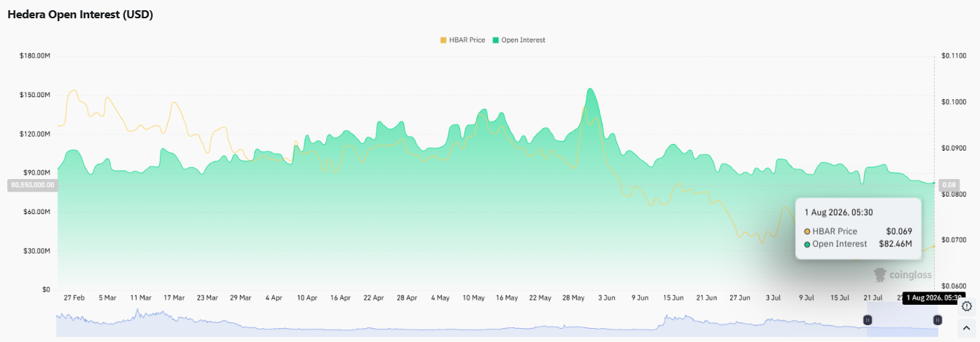Image resolution: width=980 pixels, height=342 pixels.
Task: Click the 9 Jun date label
Action: [640, 298]
